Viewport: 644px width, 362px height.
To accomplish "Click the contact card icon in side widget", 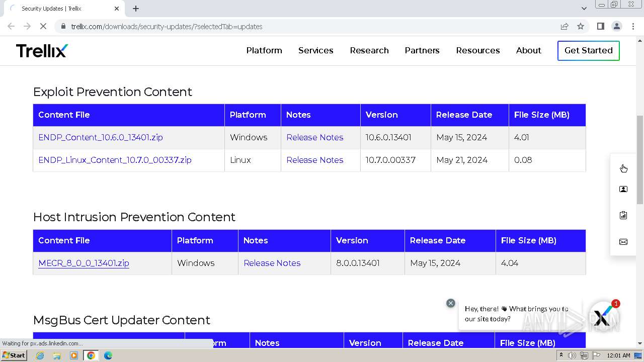I will pyautogui.click(x=623, y=190).
